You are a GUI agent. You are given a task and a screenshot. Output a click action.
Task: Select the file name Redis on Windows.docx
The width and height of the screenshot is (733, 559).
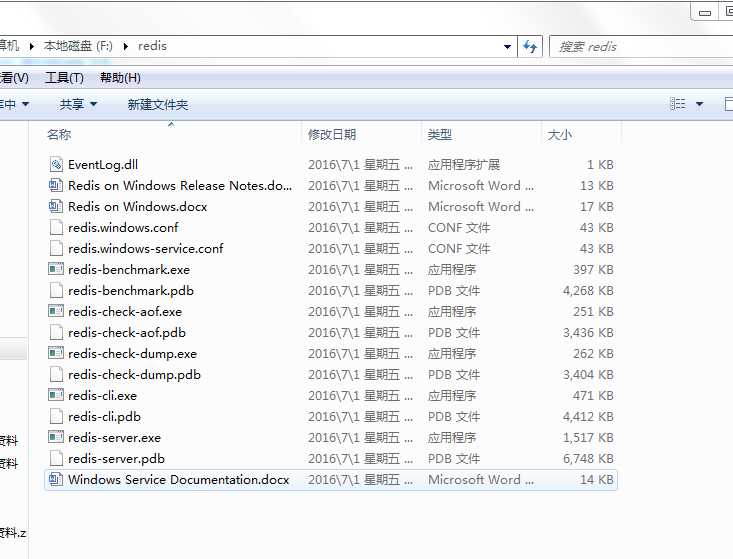pos(137,206)
